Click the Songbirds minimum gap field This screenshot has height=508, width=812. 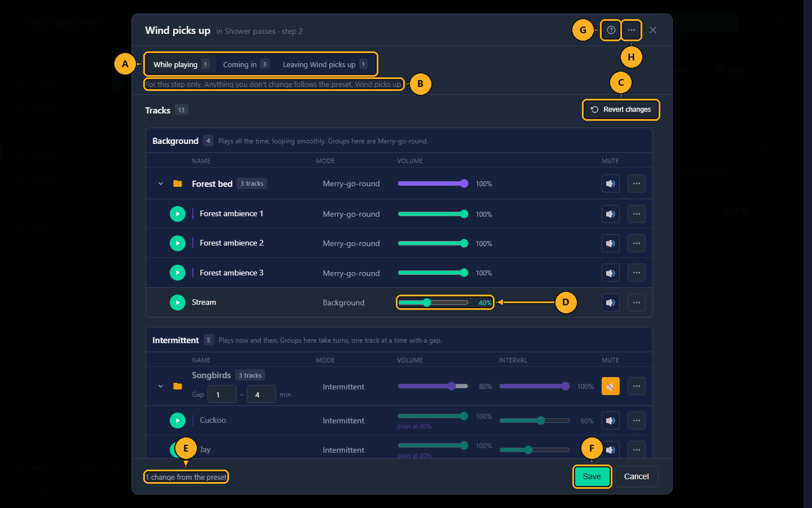[222, 394]
